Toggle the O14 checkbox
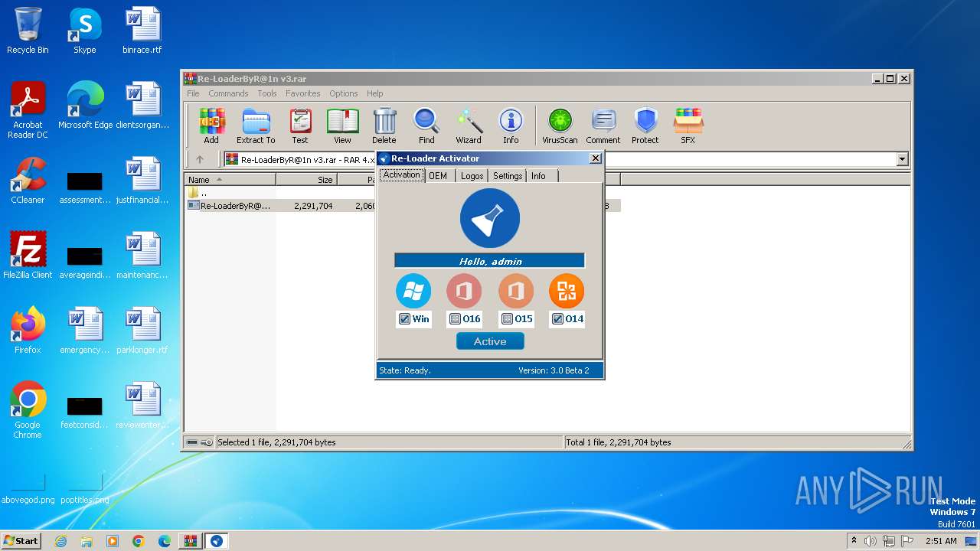 [x=558, y=319]
